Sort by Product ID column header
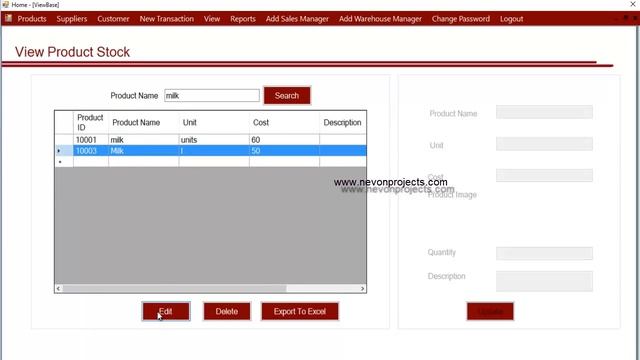Viewport: 640px width, 360px height. [x=91, y=122]
